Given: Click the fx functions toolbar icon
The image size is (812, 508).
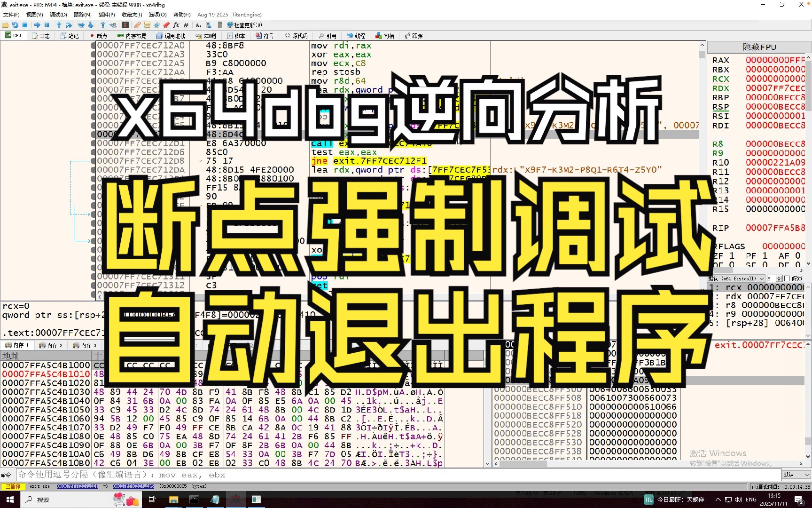Looking at the screenshot, I should tap(176, 25).
